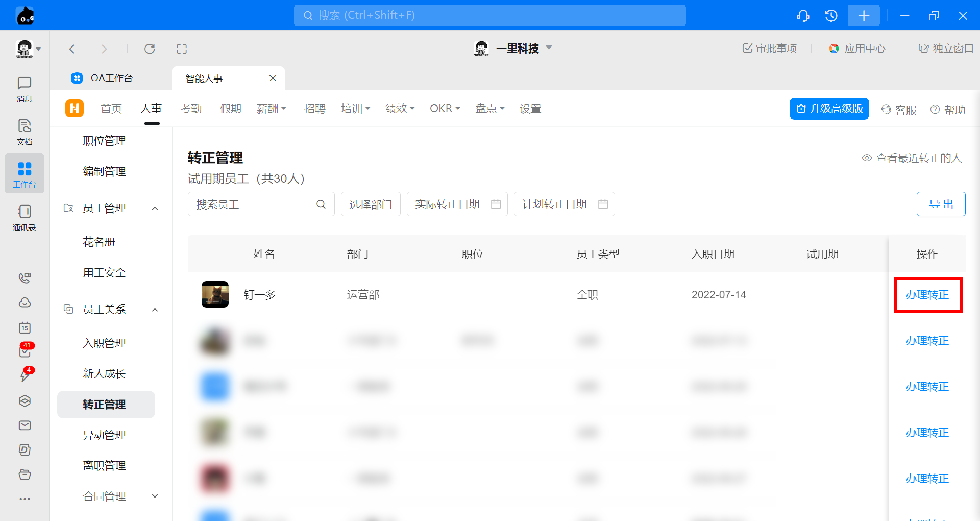
Task: Open the 消息 messages icon in sidebar
Action: point(24,89)
